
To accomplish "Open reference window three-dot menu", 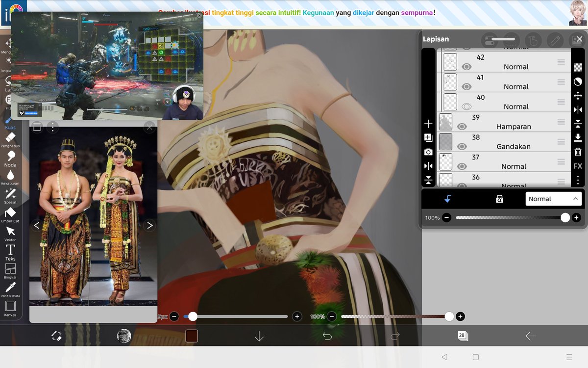I will (52, 128).
